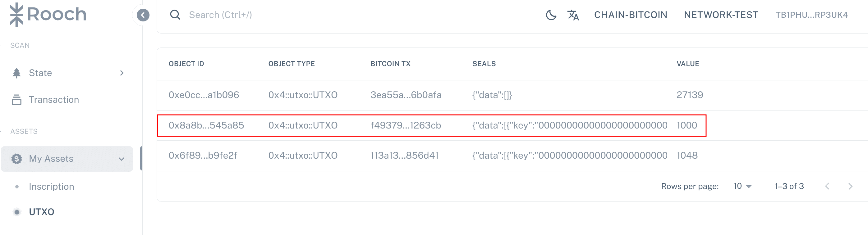Expand the State menu chevron
The width and height of the screenshot is (868, 235).
tap(122, 73)
